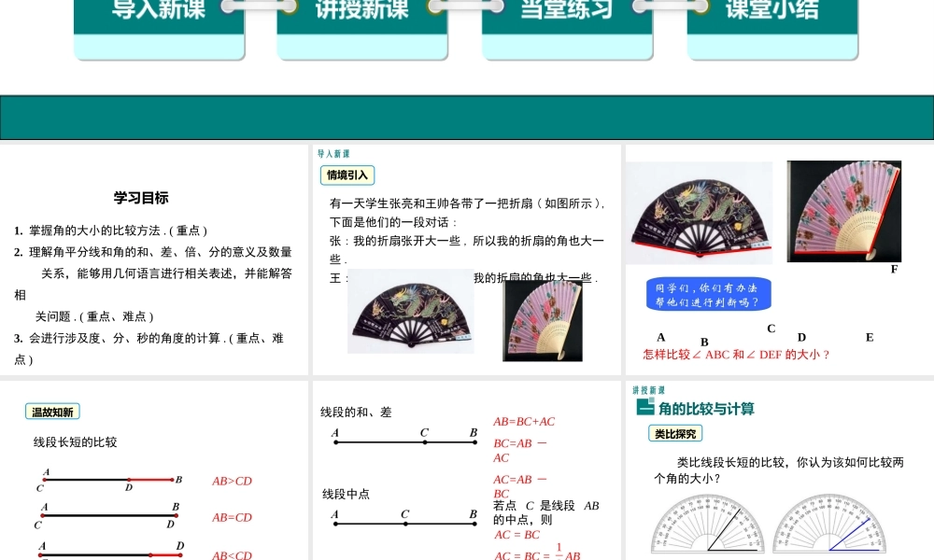The image size is (934, 560).
Task: Click the 温故知新 label badge
Action: [x=52, y=412]
